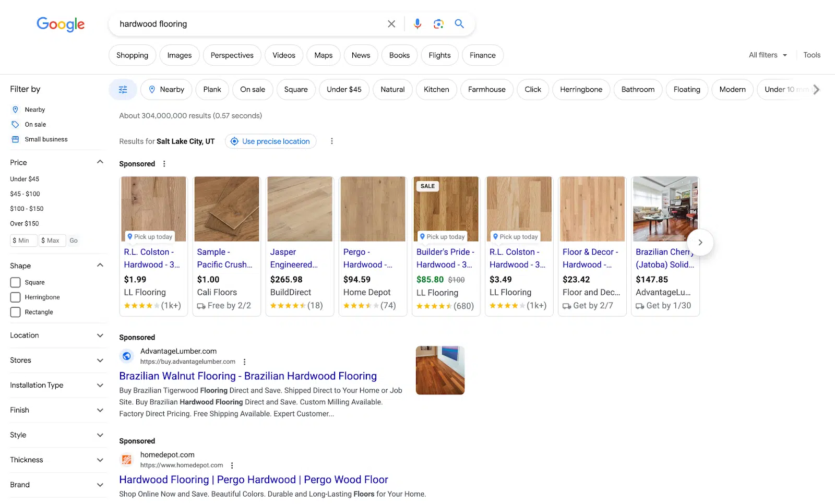This screenshot has height=504, width=835.
Task: Switch to the Finance tab
Action: pyautogui.click(x=483, y=55)
